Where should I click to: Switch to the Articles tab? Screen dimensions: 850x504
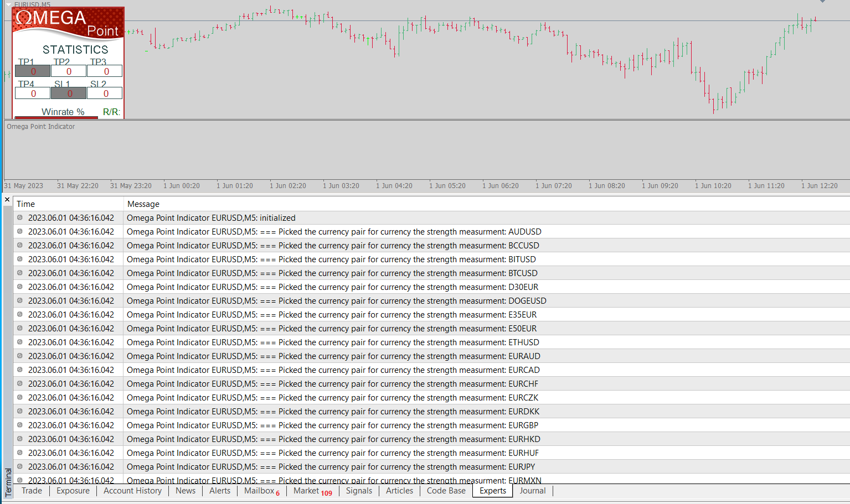coord(400,491)
